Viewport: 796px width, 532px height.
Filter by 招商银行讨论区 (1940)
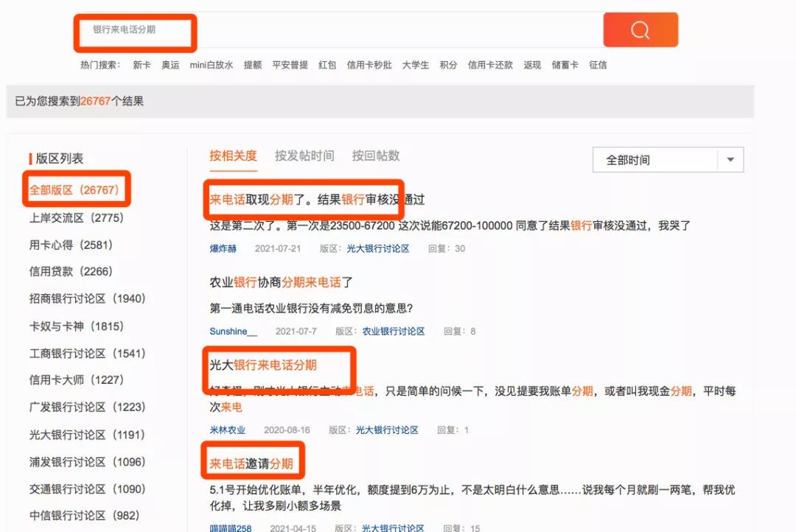click(x=87, y=298)
